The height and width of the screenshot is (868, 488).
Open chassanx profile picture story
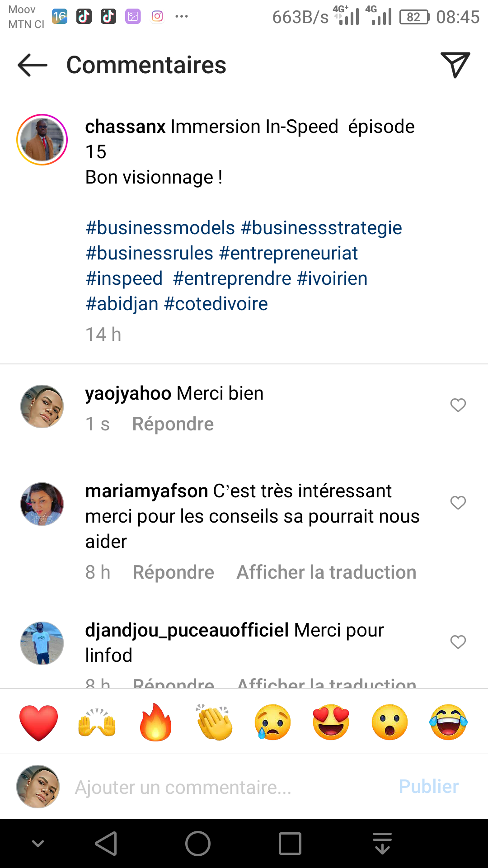click(x=42, y=140)
